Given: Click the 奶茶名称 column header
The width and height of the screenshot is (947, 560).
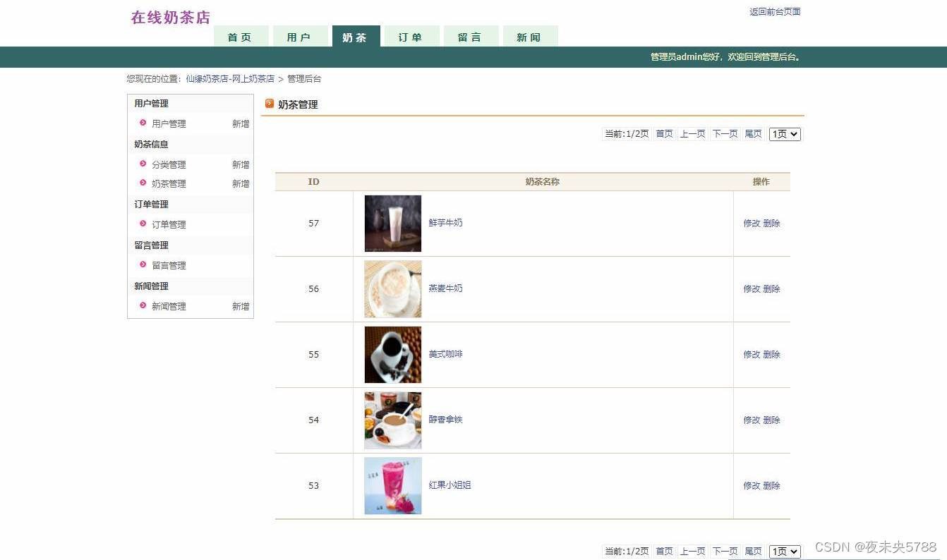Looking at the screenshot, I should (x=542, y=181).
